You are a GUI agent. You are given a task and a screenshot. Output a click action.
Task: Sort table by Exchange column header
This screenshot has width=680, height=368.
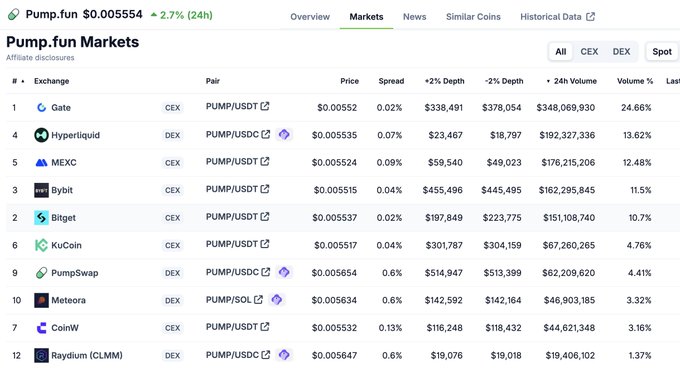point(52,81)
